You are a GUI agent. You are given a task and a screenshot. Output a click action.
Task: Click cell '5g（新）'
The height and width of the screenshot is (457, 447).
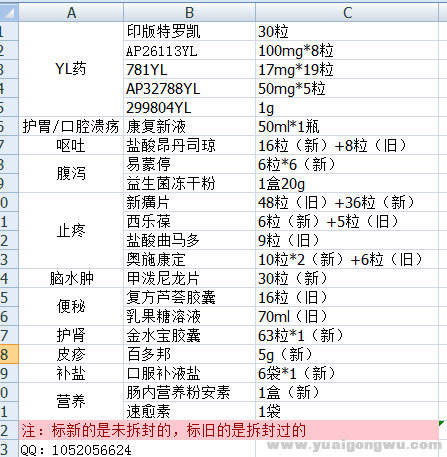coord(347,354)
